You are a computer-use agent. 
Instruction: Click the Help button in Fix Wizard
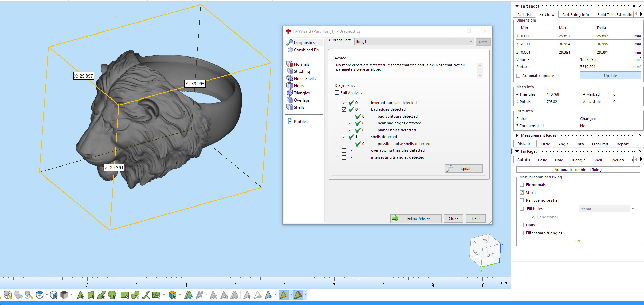pyautogui.click(x=476, y=218)
